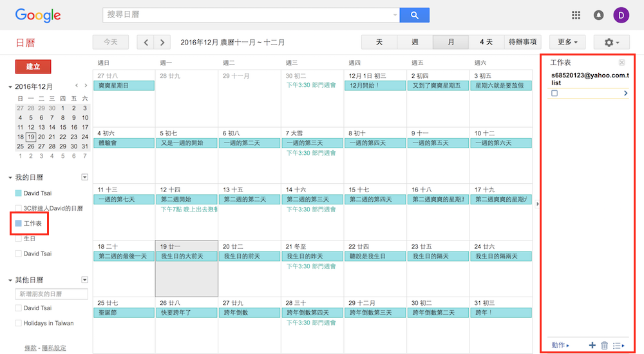Add a new task with plus icon
The width and height of the screenshot is (644, 354).
(x=592, y=346)
